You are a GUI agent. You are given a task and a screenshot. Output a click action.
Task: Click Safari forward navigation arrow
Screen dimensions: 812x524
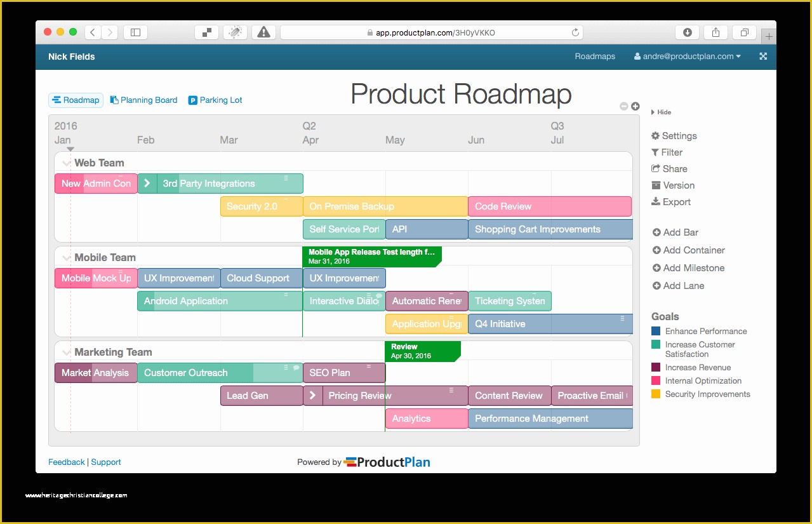[x=109, y=32]
